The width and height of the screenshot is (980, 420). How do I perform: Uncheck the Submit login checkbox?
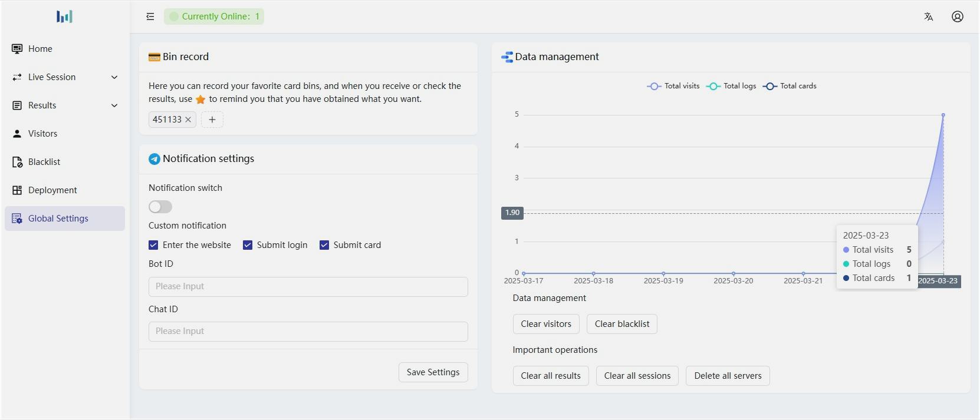click(248, 245)
